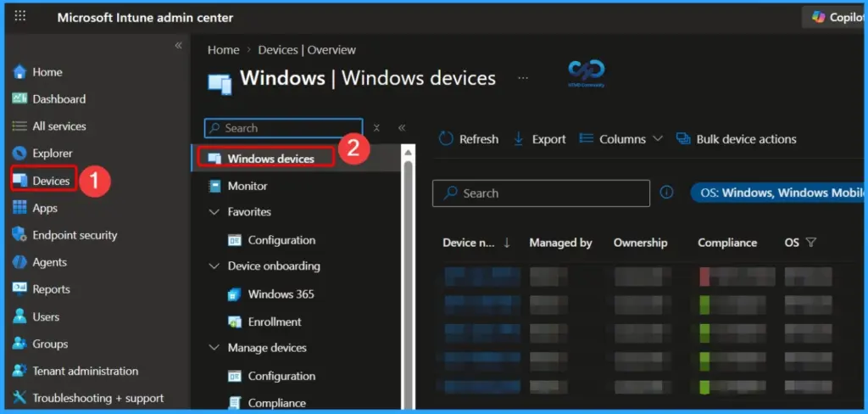Click the All services list icon

pos(19,126)
